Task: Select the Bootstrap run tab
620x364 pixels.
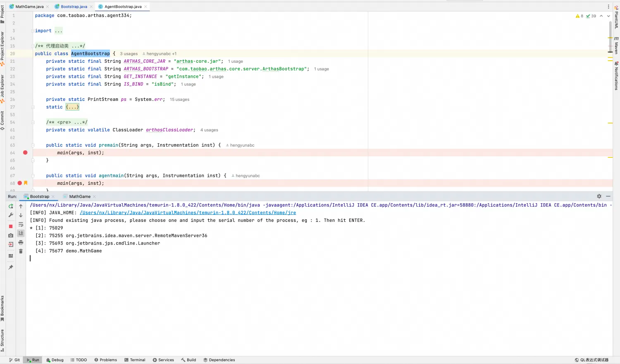Action: (x=39, y=197)
